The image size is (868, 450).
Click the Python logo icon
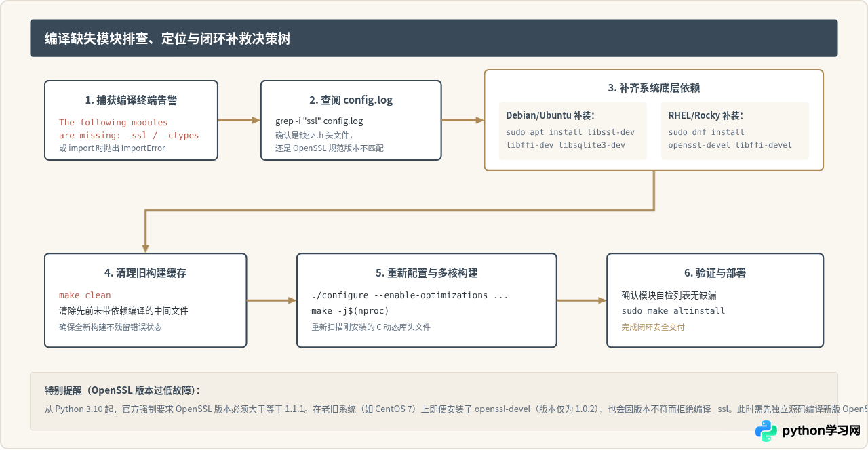766,431
